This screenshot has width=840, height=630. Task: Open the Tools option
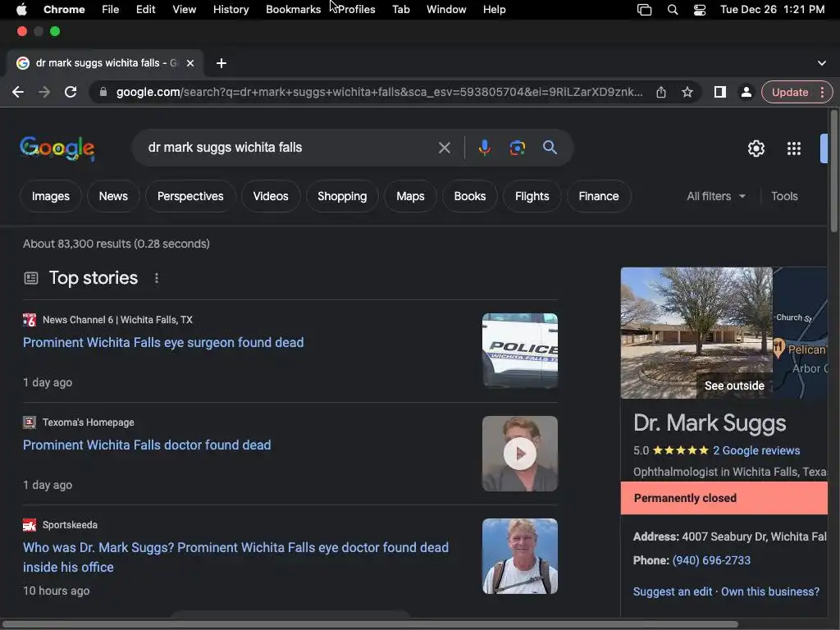tap(784, 196)
